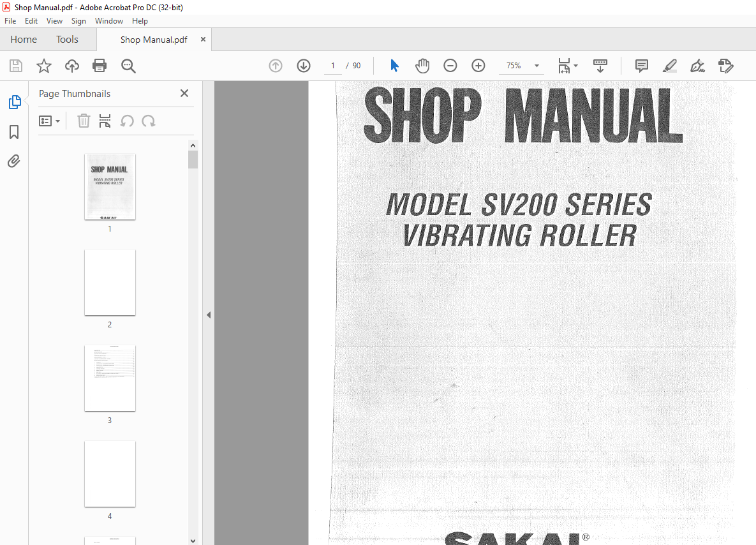Open the Sign document pen tool

pos(698,66)
